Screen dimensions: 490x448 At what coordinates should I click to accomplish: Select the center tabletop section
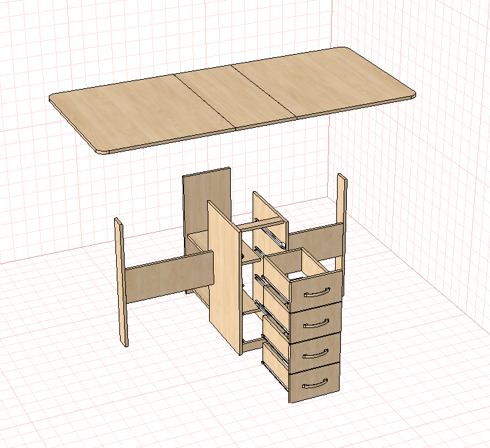coord(235,97)
